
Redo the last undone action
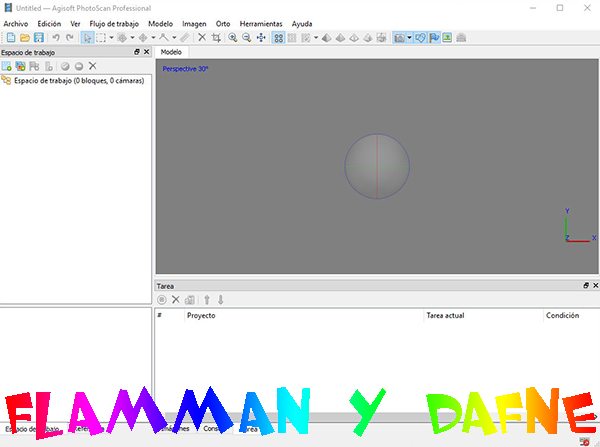(69, 38)
